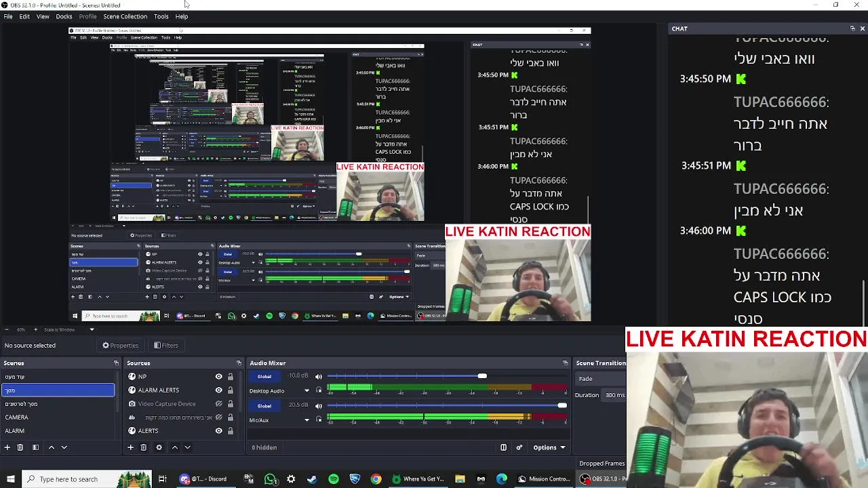Open the Docks menu
Image resolution: width=868 pixels, height=488 pixels.
(x=64, y=16)
